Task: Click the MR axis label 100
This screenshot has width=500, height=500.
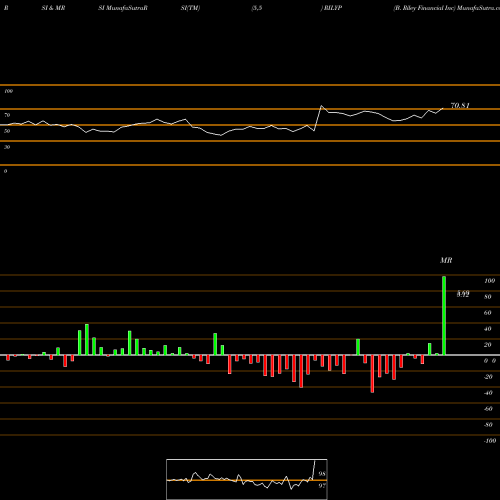Action: click(489, 281)
